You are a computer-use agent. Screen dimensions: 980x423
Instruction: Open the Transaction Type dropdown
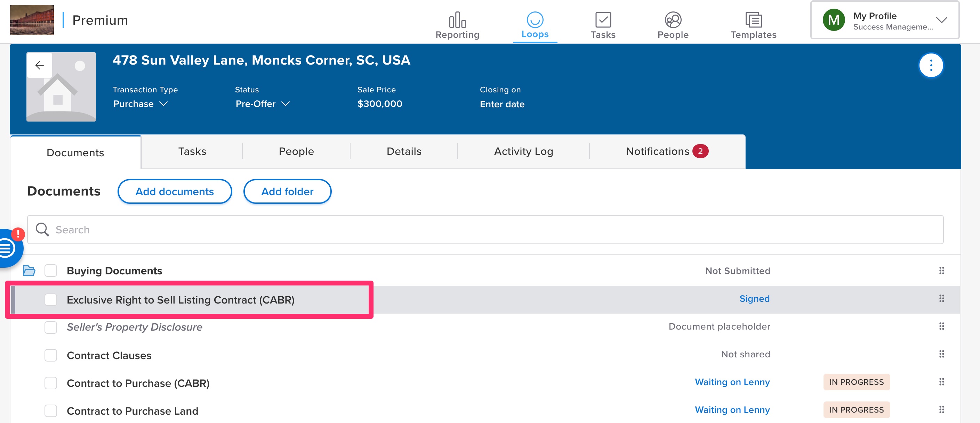pyautogui.click(x=140, y=104)
